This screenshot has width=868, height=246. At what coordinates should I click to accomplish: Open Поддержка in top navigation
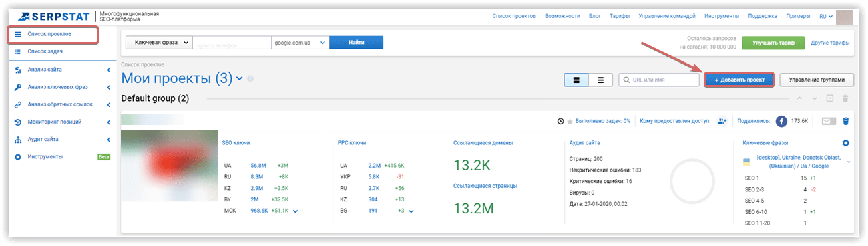click(763, 15)
